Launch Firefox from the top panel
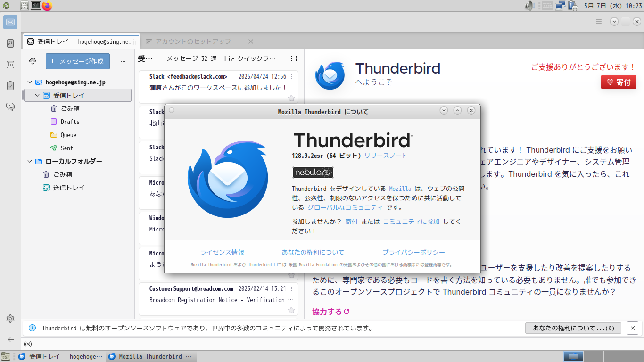This screenshot has height=362, width=644. click(x=47, y=6)
